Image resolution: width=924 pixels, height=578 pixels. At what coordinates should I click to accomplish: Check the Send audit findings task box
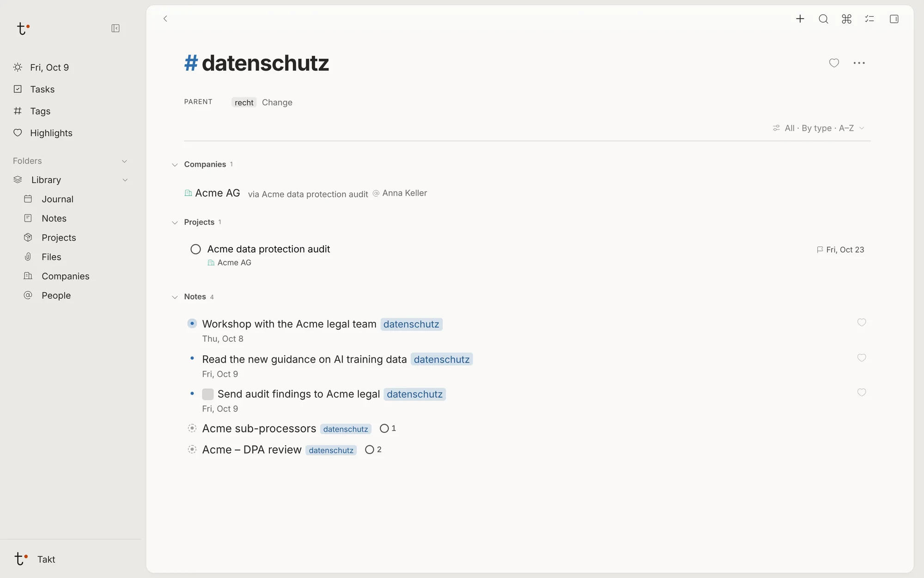coord(208,394)
